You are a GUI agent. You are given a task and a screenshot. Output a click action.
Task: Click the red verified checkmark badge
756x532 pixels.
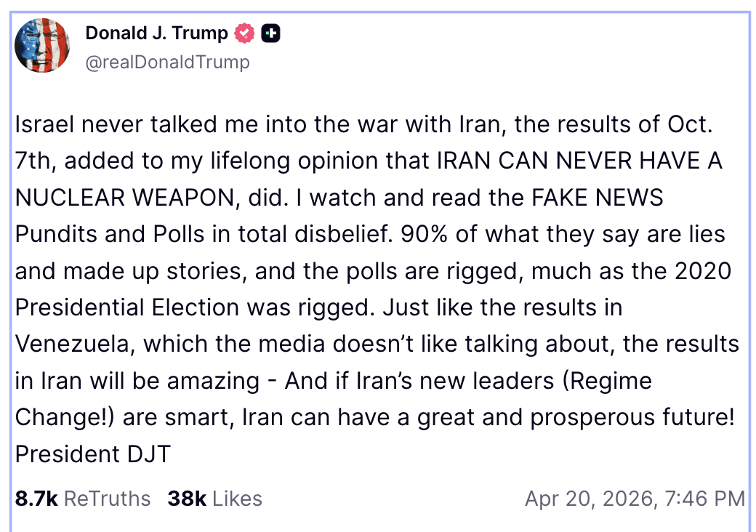[244, 33]
